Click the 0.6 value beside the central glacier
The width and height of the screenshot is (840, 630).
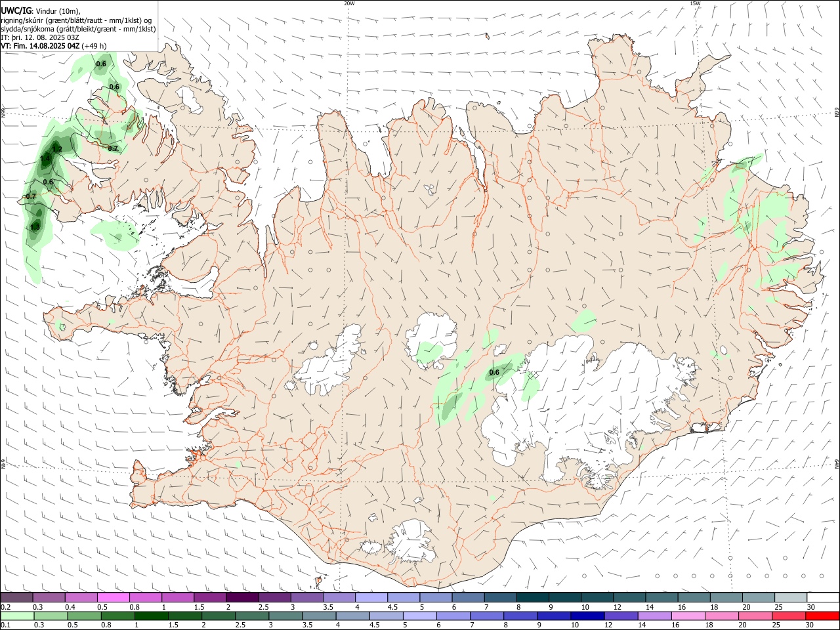pyautogui.click(x=494, y=373)
